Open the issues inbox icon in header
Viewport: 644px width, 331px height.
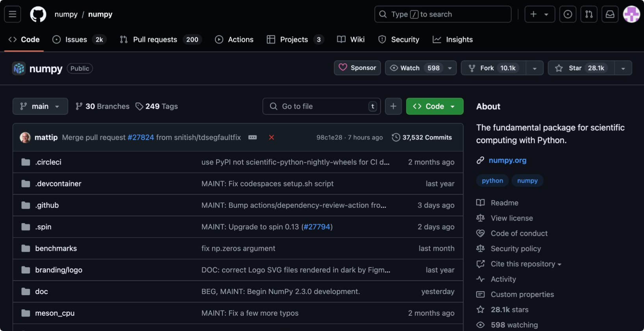(568, 14)
